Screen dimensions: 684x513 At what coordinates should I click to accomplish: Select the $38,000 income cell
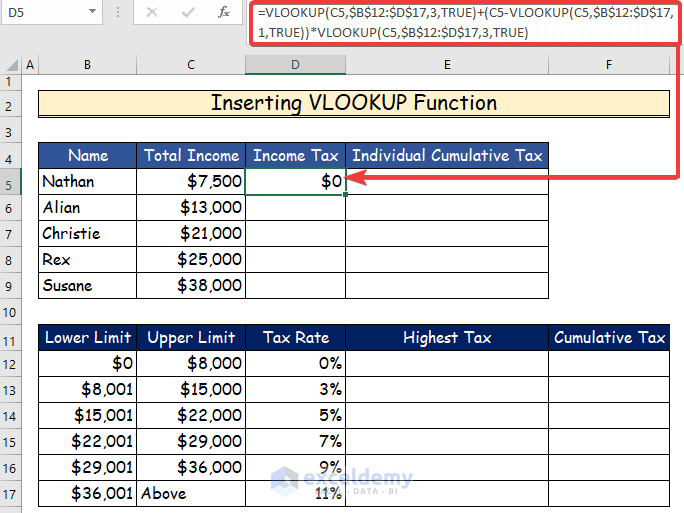191,286
